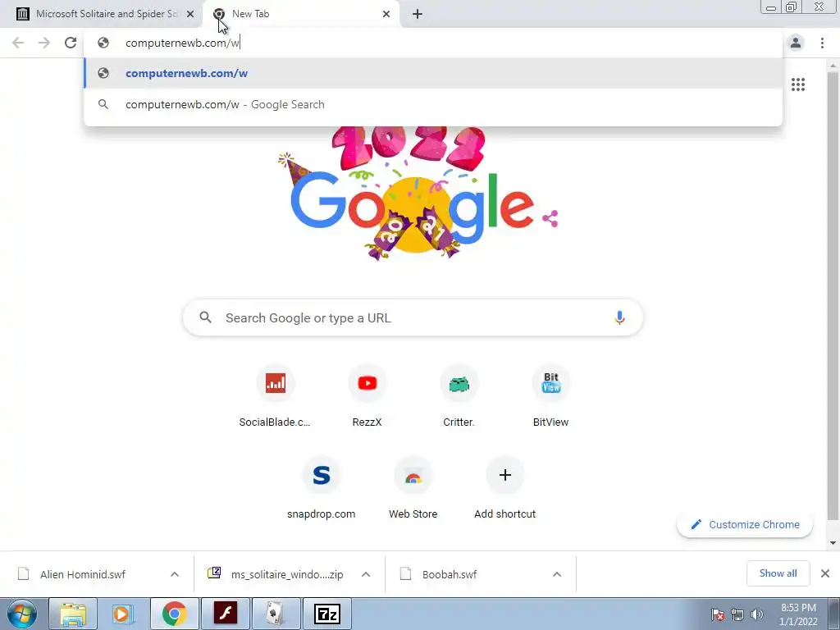Open the Critter shortcut
Image resolution: width=840 pixels, height=630 pixels.
tap(459, 395)
